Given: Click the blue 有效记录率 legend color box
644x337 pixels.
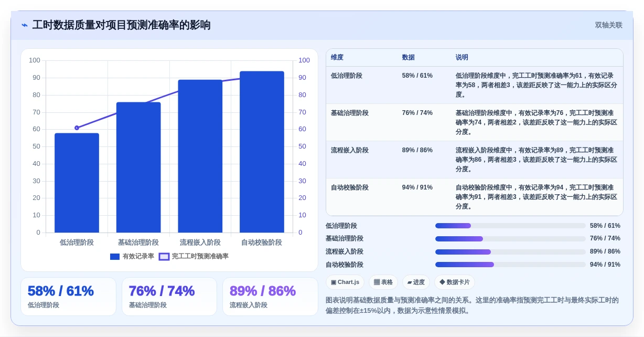Looking at the screenshot, I should click(115, 257).
